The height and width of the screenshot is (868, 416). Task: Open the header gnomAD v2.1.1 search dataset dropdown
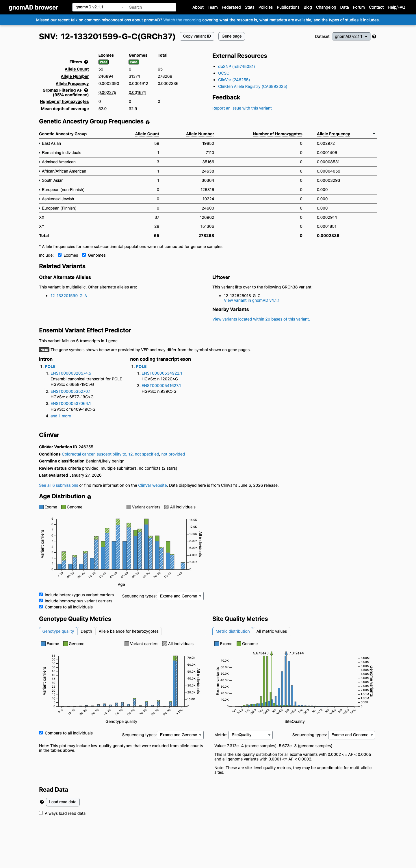99,7
